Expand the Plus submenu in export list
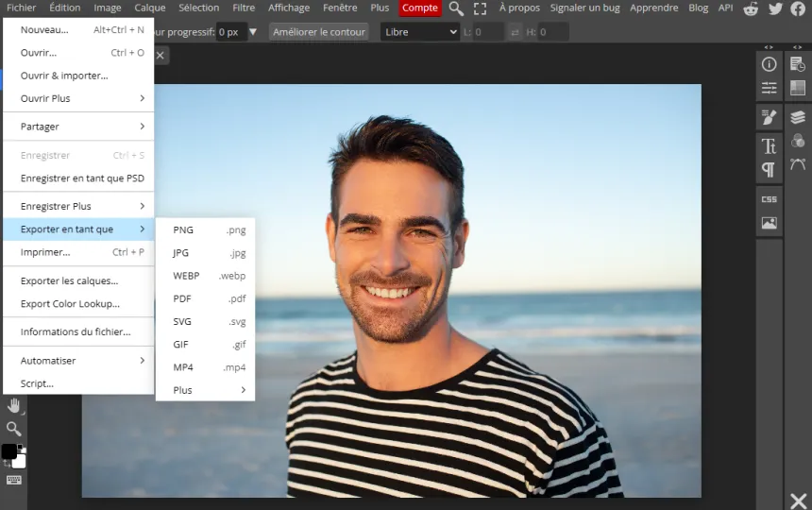Image resolution: width=812 pixels, height=510 pixels. pyautogui.click(x=205, y=390)
